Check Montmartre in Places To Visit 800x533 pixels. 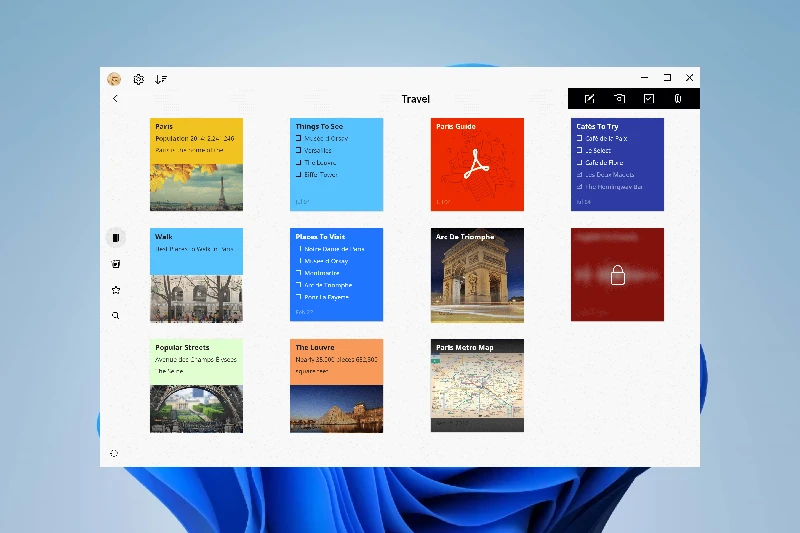pyautogui.click(x=299, y=273)
